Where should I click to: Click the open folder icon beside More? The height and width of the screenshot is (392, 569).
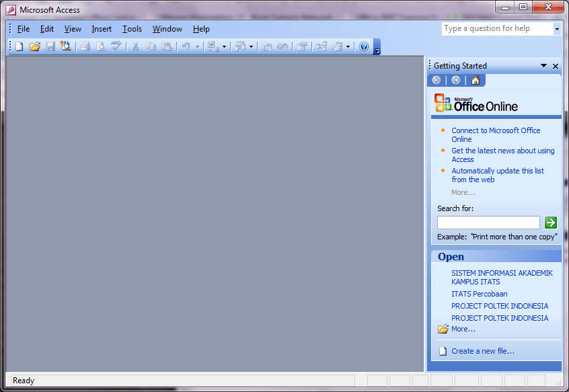click(x=443, y=329)
